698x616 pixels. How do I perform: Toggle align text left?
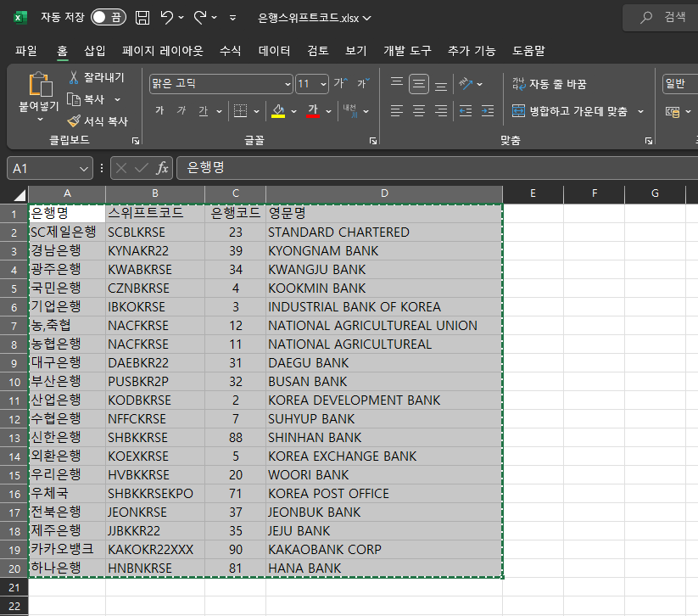pyautogui.click(x=397, y=111)
